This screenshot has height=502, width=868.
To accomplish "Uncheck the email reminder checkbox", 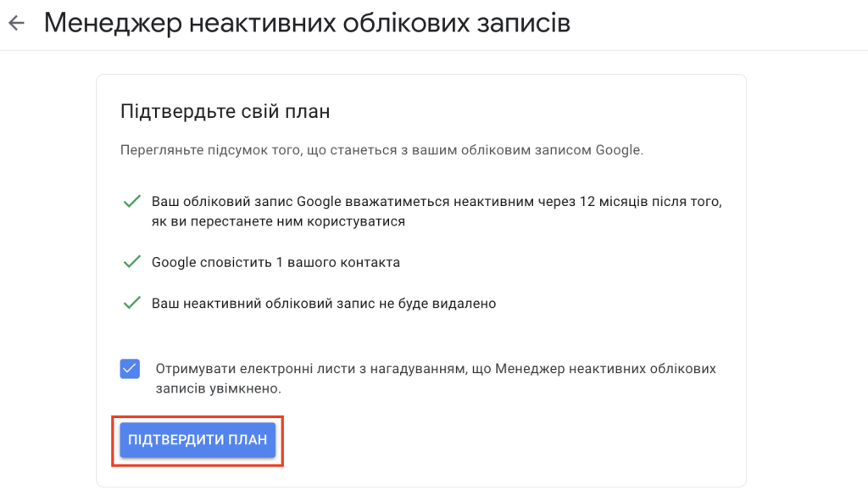I will click(130, 369).
